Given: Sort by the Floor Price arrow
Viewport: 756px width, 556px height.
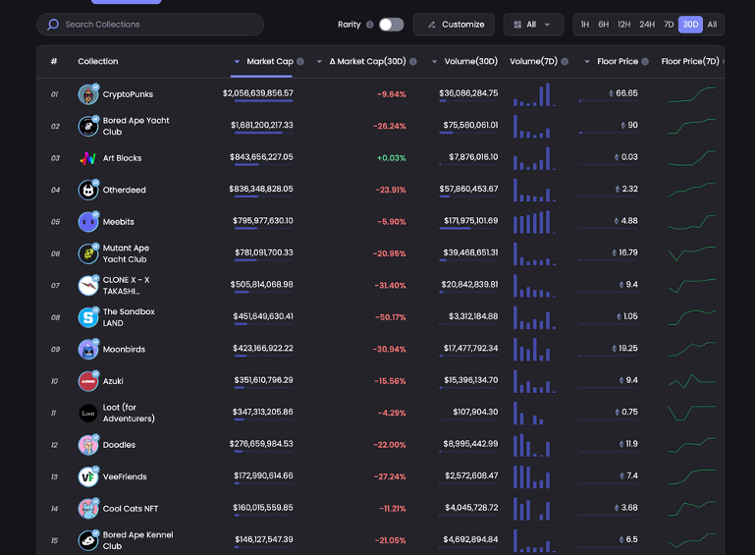Looking at the screenshot, I should [587, 61].
